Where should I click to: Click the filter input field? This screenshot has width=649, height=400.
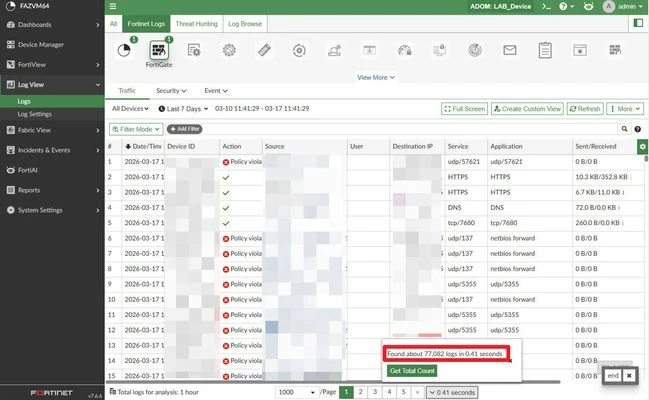[x=410, y=129]
